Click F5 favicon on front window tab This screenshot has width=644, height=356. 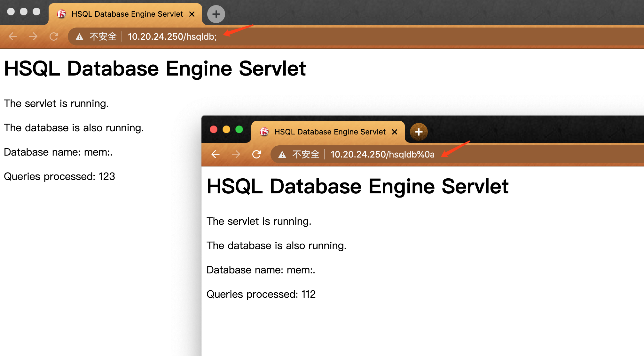point(264,132)
